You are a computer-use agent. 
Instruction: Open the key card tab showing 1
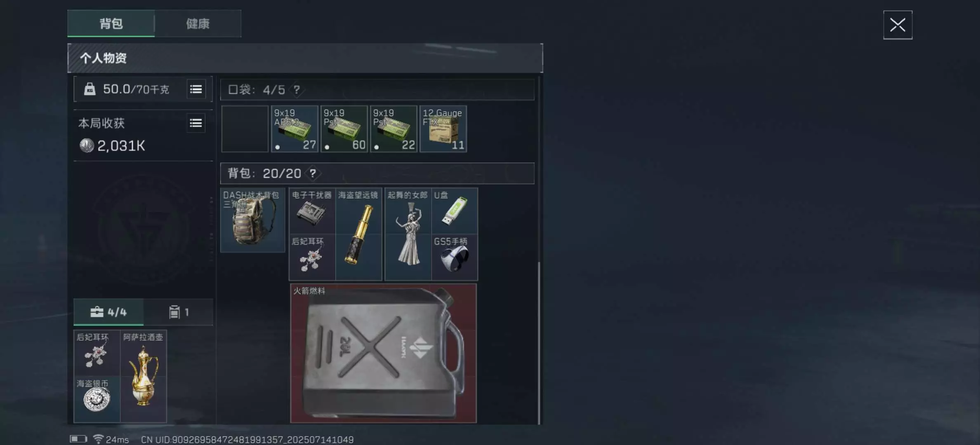point(179,312)
